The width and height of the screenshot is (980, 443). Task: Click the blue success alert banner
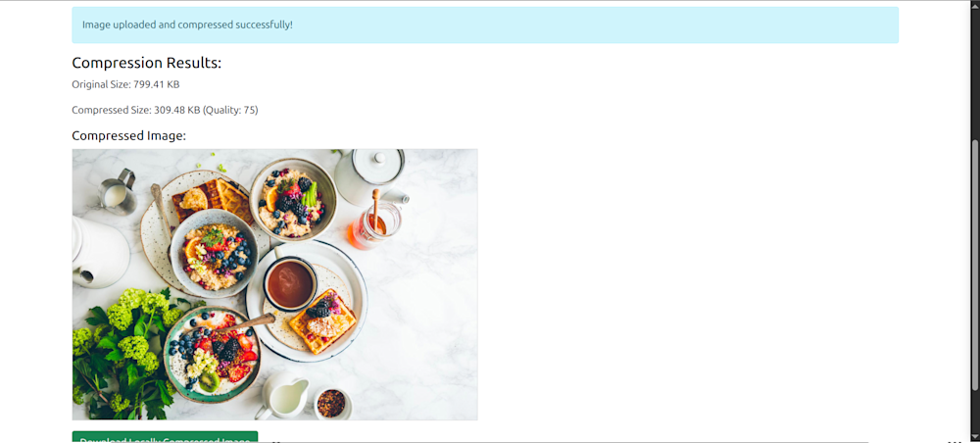coord(485,25)
